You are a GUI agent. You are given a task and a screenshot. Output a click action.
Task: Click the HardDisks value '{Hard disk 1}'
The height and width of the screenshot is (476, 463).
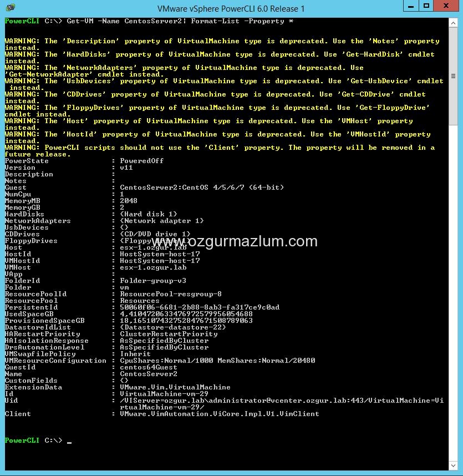tap(149, 214)
